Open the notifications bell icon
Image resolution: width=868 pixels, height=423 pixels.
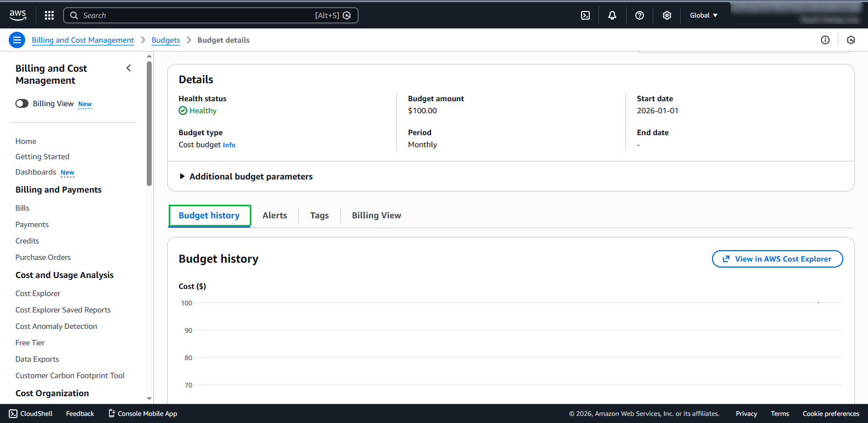tap(612, 15)
